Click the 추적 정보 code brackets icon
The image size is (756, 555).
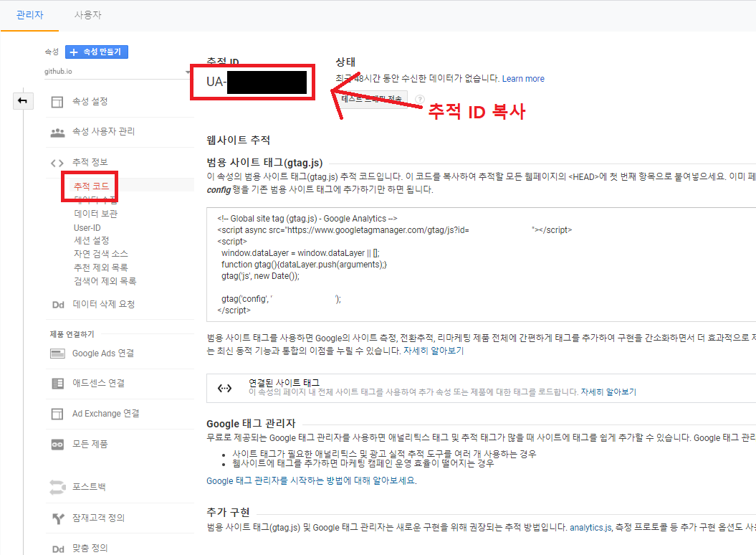click(57, 163)
